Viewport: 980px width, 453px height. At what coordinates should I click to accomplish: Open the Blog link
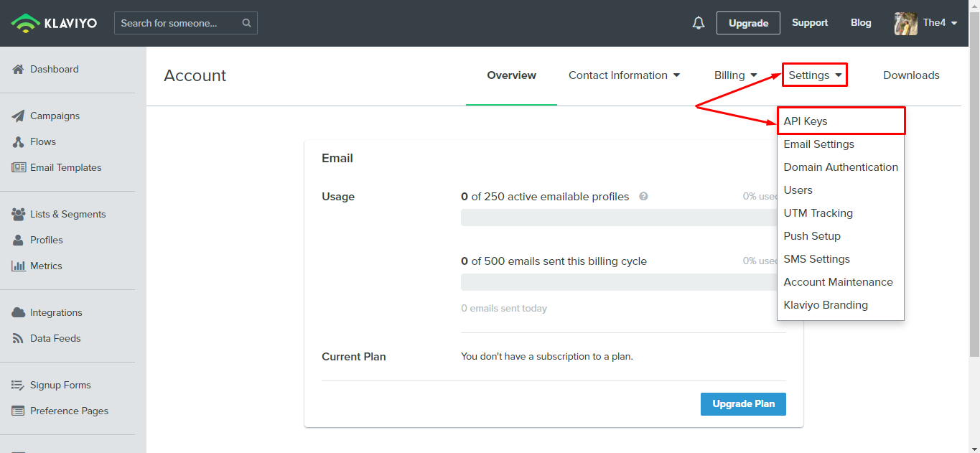[x=861, y=23]
